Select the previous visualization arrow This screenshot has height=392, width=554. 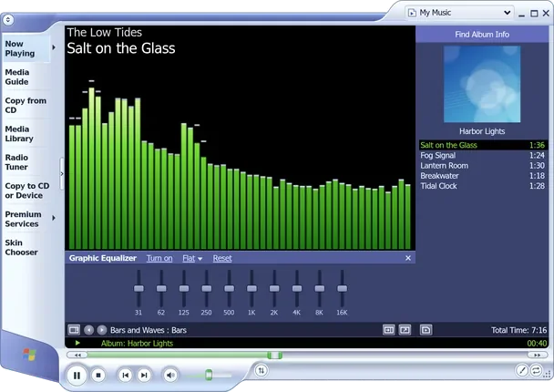(89, 330)
